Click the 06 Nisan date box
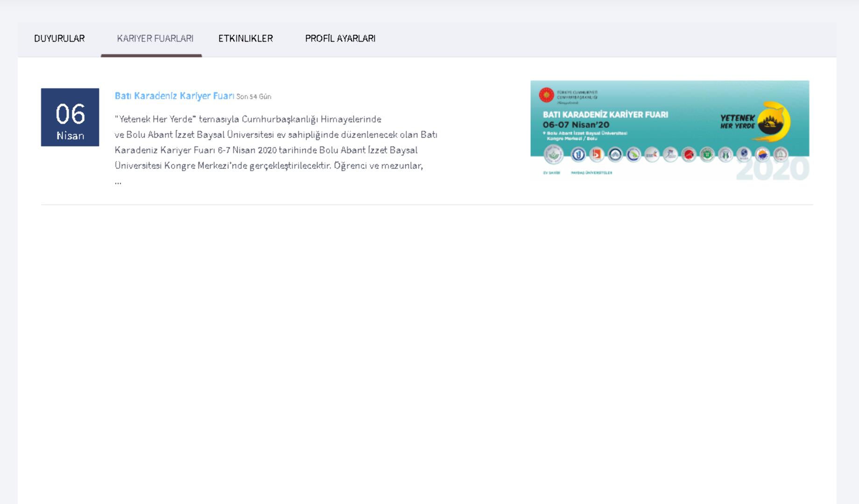 click(70, 117)
